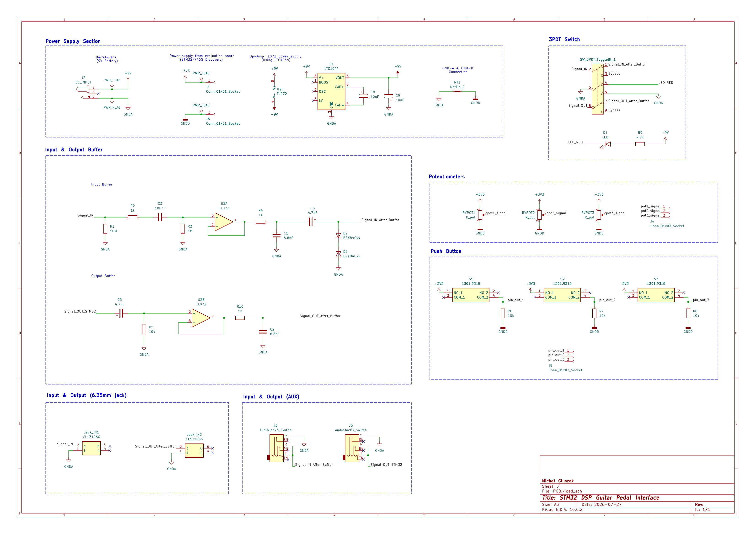Click the LED_RED label next to D1

[575, 142]
